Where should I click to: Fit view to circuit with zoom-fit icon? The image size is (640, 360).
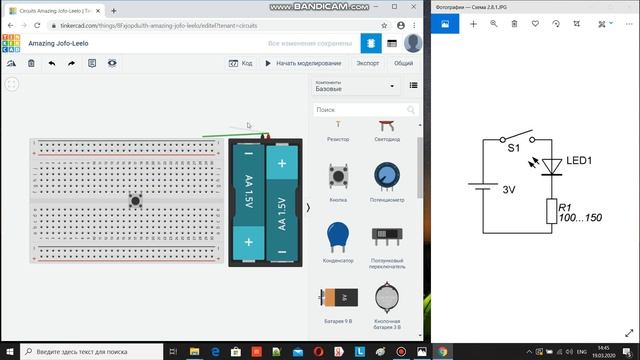tap(12, 84)
